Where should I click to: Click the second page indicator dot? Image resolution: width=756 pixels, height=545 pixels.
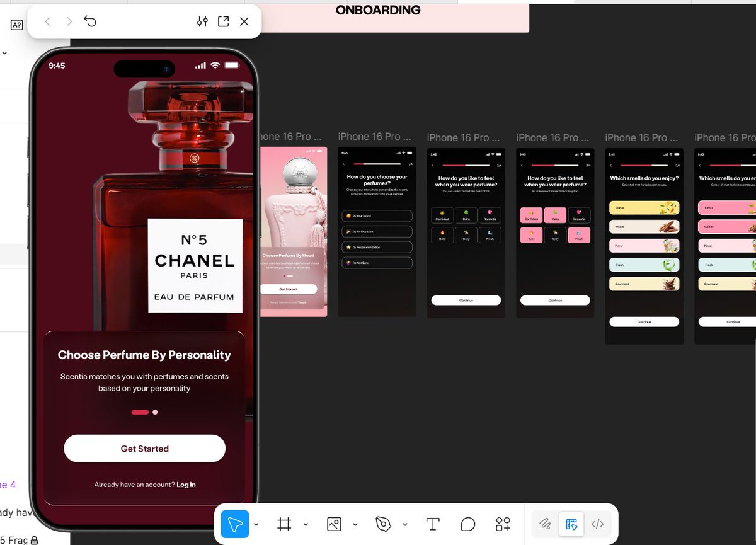[x=154, y=412]
